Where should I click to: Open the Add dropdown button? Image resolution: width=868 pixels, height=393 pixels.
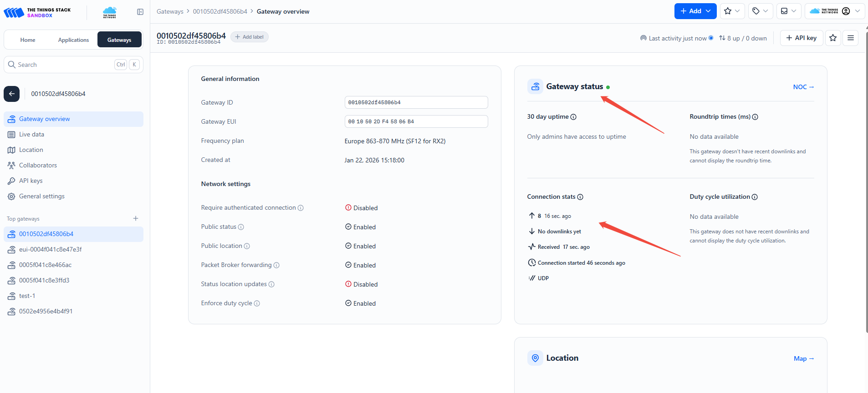695,11
